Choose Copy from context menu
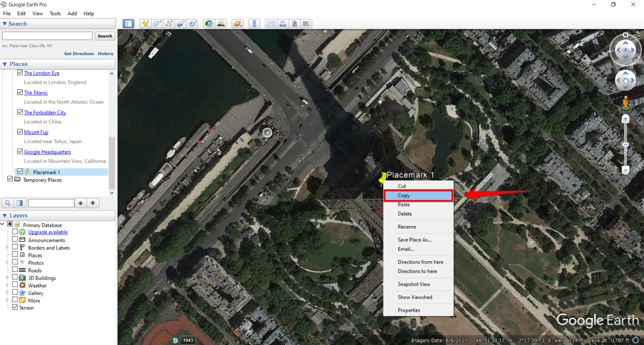 click(x=418, y=195)
